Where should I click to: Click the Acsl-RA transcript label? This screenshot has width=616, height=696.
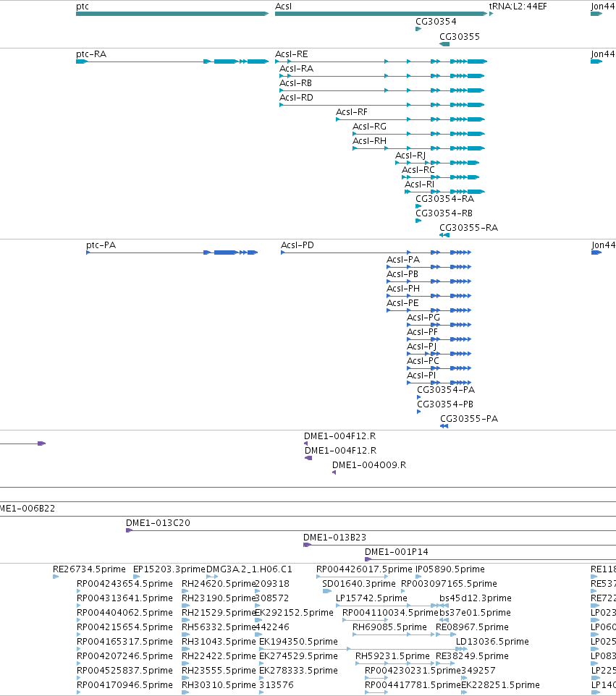click(x=296, y=69)
